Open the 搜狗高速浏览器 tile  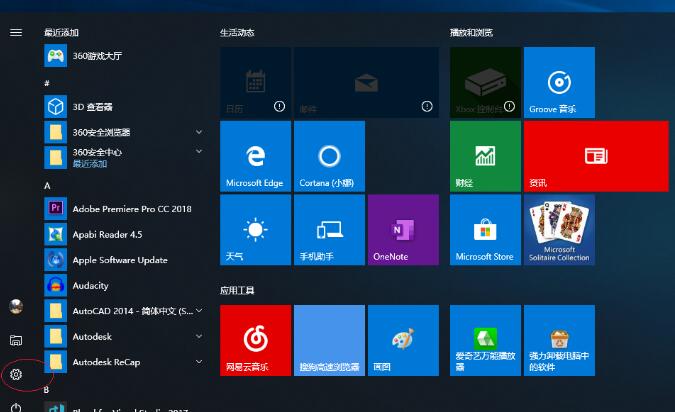tap(329, 341)
